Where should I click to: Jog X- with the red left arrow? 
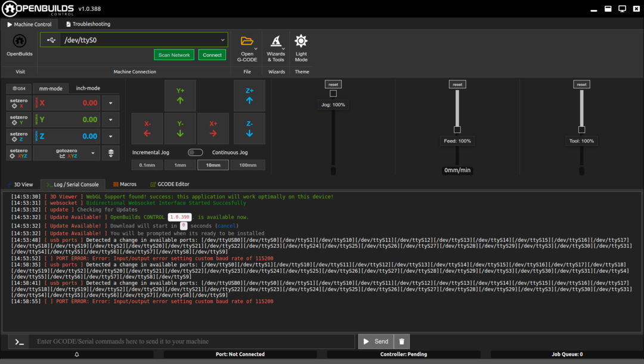point(147,129)
